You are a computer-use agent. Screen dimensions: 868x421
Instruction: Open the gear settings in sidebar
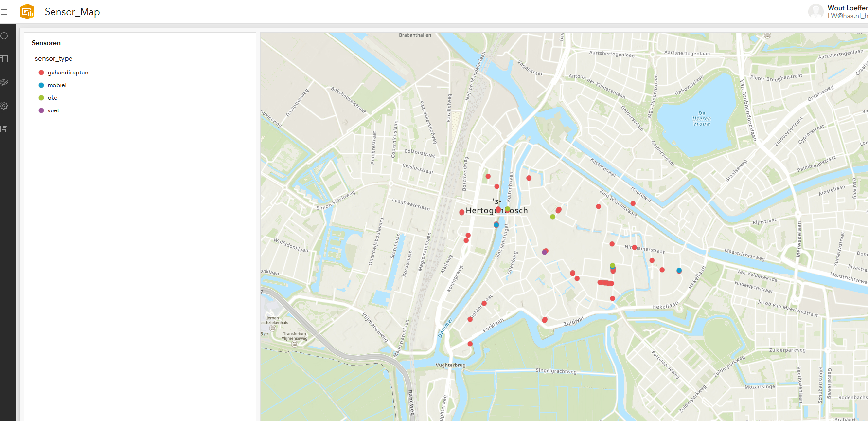click(x=4, y=106)
